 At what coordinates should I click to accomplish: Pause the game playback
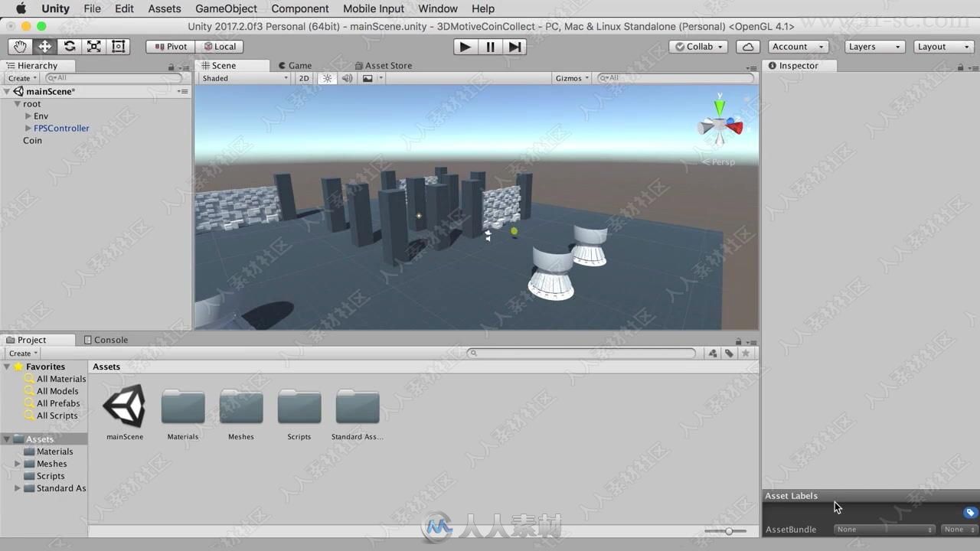click(490, 47)
